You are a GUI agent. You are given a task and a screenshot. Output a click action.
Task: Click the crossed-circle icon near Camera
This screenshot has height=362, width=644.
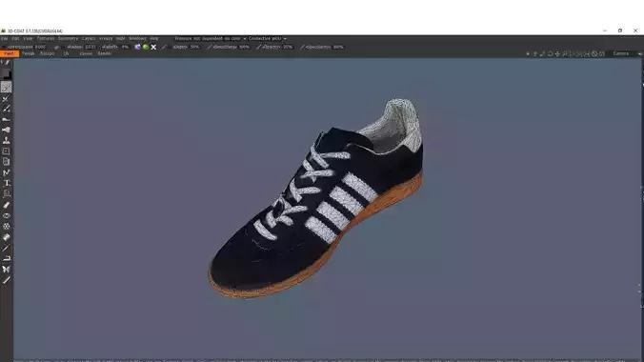pos(594,54)
